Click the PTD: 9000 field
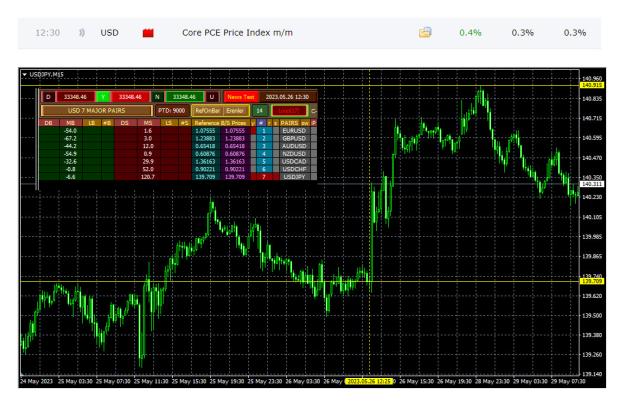The height and width of the screenshot is (407, 625). click(172, 110)
